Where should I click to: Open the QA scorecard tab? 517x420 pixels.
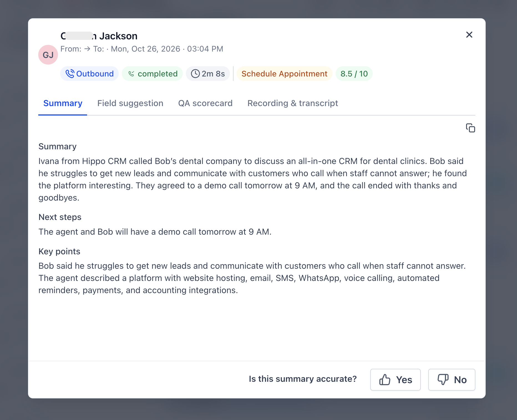tap(205, 103)
